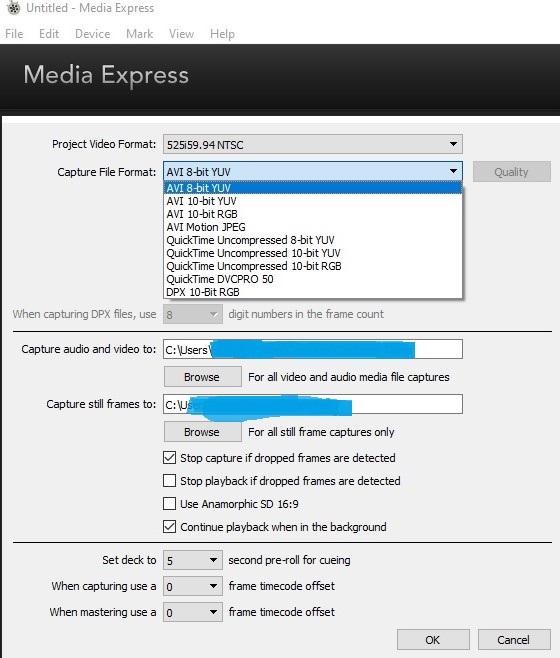Click the Capture audio and video path field
This screenshot has width=560, height=658.
coord(313,349)
